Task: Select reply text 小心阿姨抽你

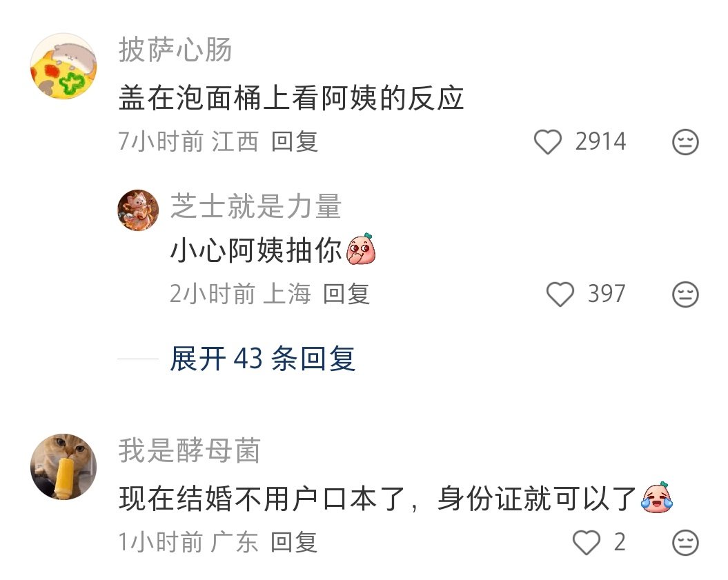Action: [x=256, y=250]
